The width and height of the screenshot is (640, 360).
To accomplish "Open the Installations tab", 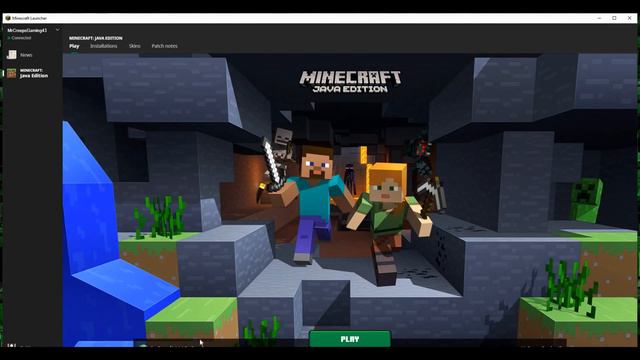I will tap(104, 46).
